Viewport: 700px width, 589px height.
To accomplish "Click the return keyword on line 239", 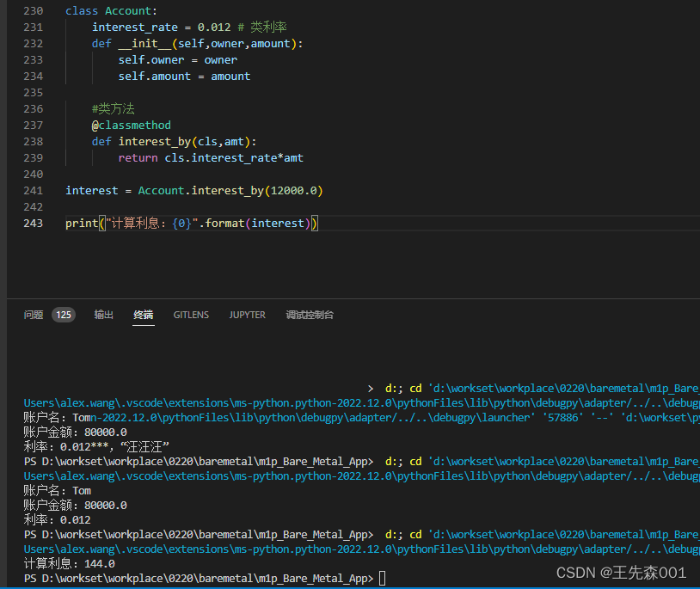I will coord(138,158).
